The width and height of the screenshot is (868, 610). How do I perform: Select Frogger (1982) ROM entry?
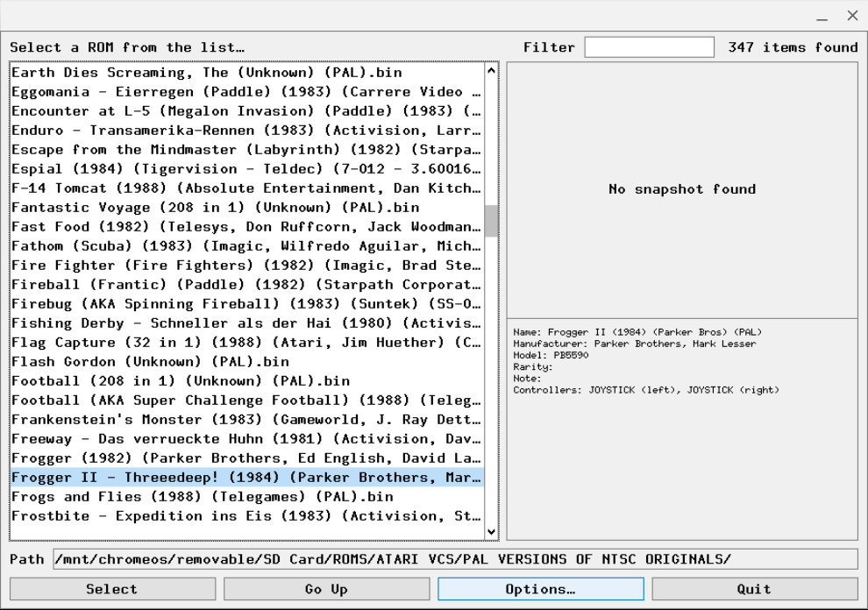[x=247, y=458]
